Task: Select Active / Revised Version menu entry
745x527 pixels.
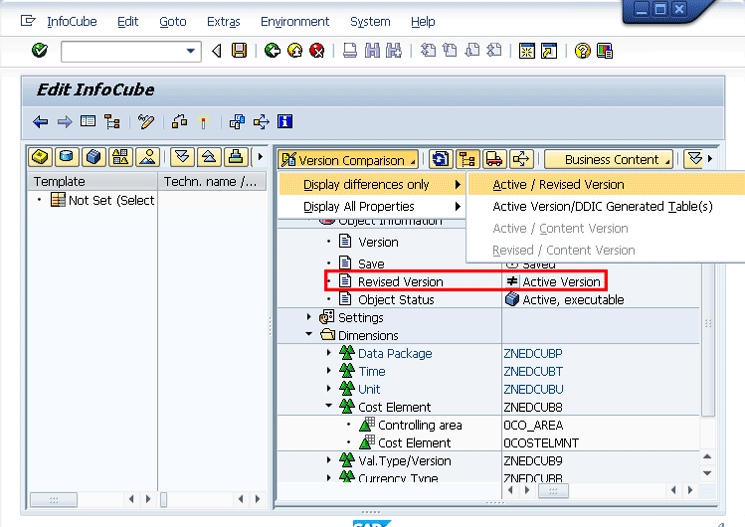Action: coord(558,185)
